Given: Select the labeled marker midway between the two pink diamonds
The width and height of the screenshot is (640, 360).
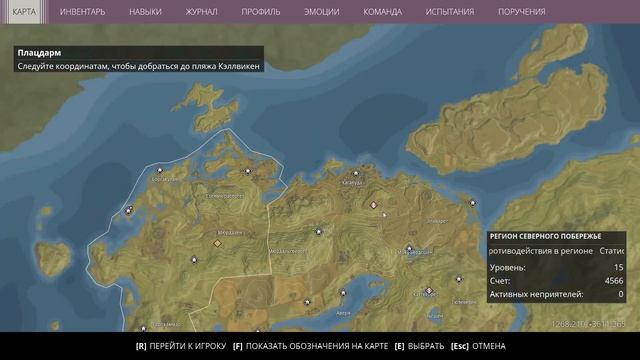Looking at the screenshot, I should (409, 248).
